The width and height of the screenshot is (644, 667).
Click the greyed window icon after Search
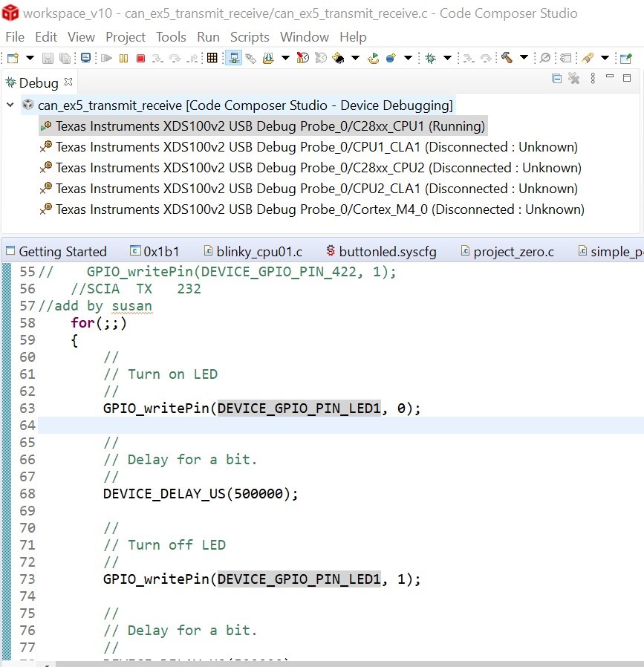point(565,58)
